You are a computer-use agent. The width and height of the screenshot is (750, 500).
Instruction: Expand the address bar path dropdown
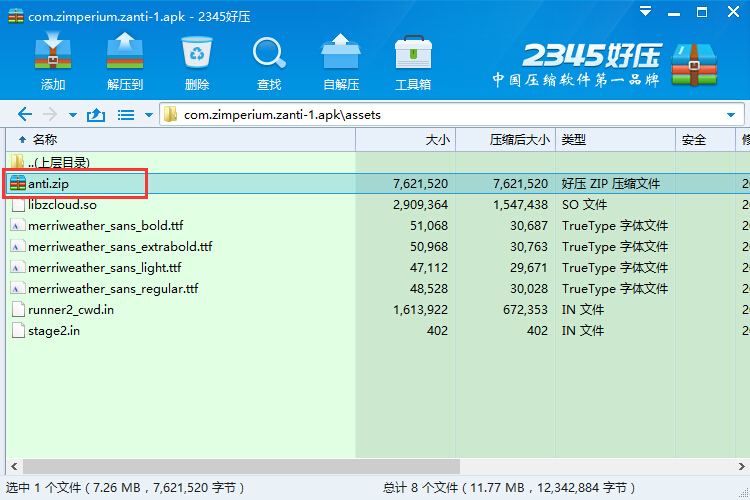(x=731, y=115)
